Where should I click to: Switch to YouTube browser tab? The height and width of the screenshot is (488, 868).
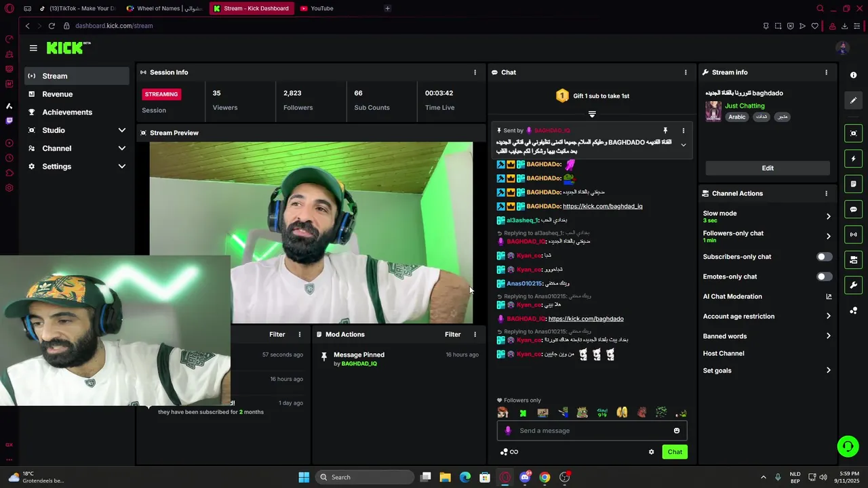pos(338,8)
